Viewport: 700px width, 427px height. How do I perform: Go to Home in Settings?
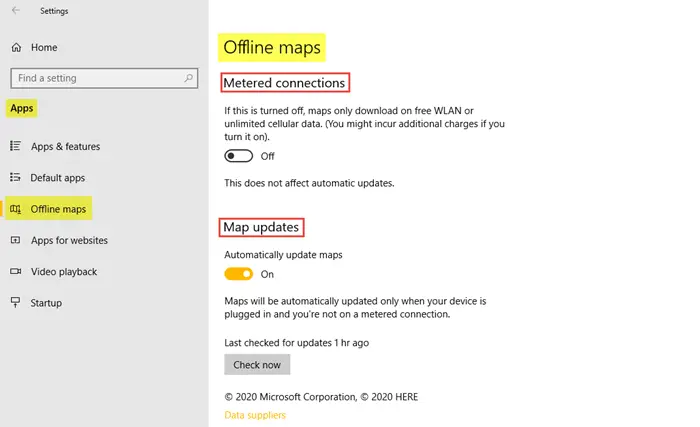point(44,47)
